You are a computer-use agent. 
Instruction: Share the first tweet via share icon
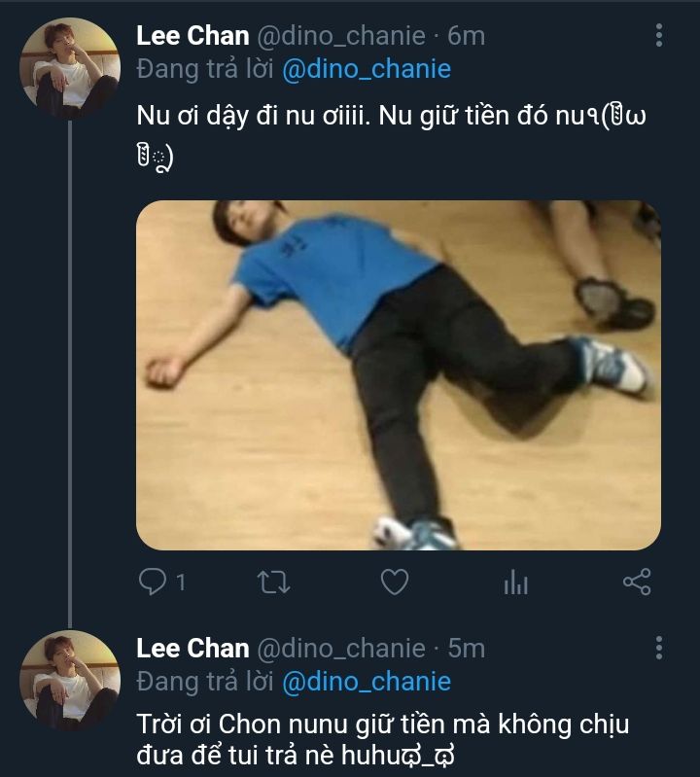click(636, 583)
